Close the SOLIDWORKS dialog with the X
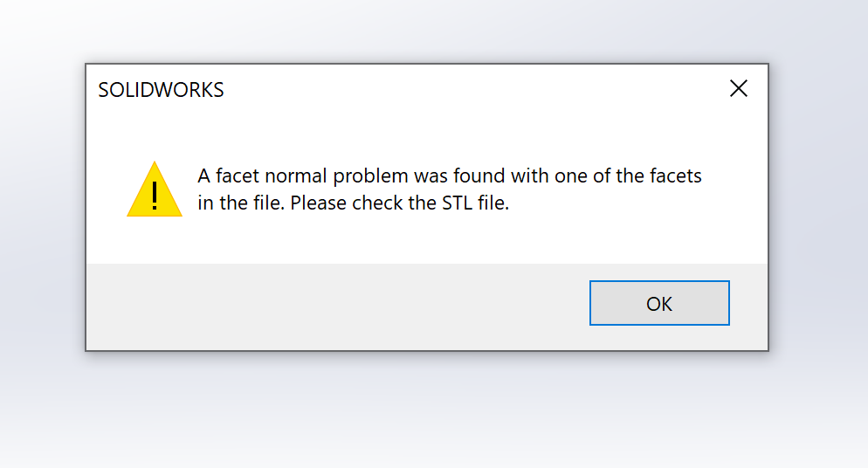The height and width of the screenshot is (468, 868). (x=739, y=88)
